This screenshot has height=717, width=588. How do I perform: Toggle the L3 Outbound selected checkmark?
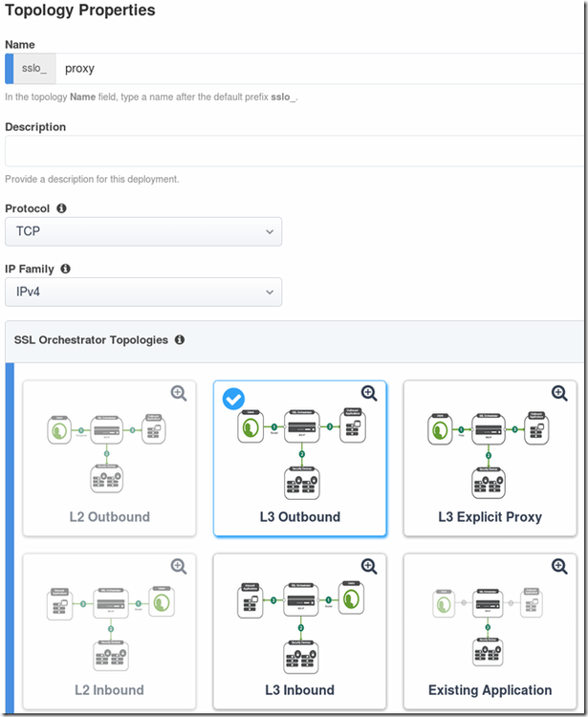[x=233, y=399]
